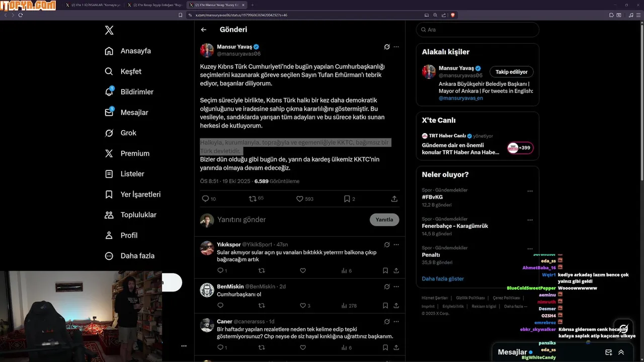This screenshot has width=644, height=362.
Task: Reply to BenMiskin's comment
Action: tap(219, 305)
